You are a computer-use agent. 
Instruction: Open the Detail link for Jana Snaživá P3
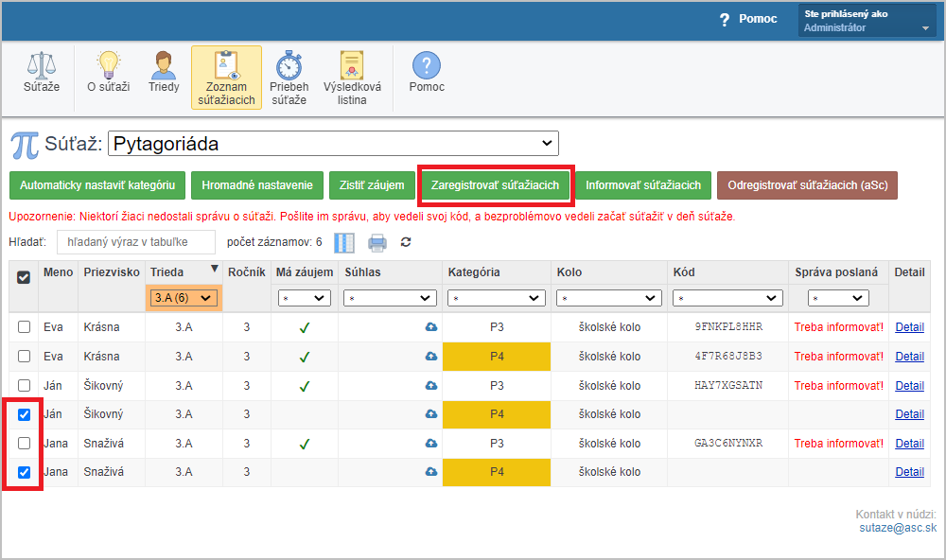909,444
